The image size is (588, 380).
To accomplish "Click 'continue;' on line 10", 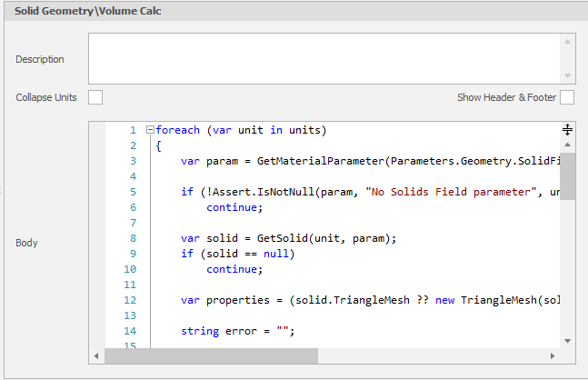I will (x=234, y=269).
